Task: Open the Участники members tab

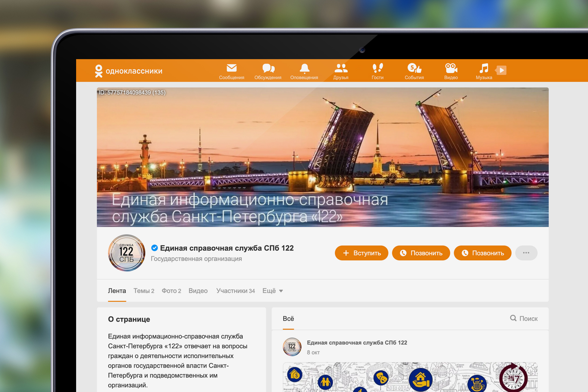Action: point(235,291)
